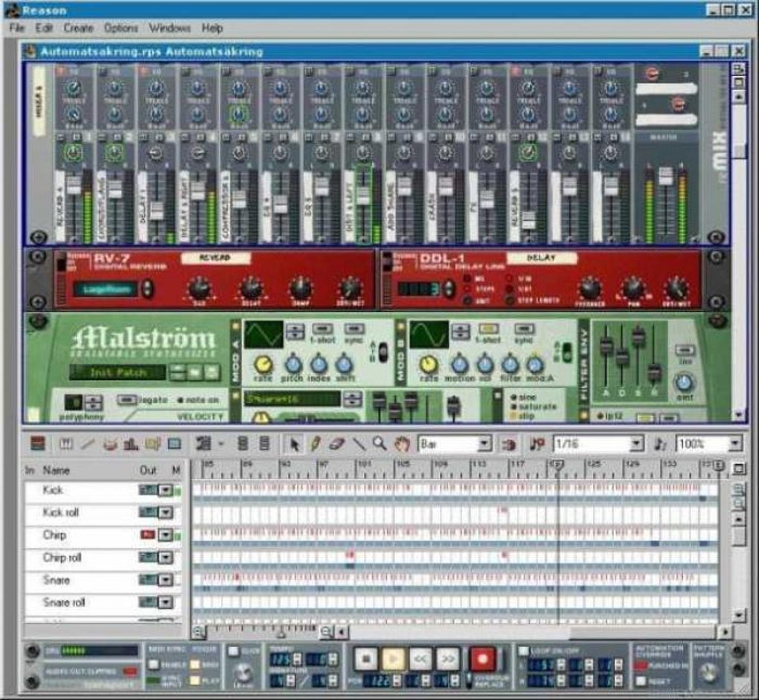759x700 pixels.
Task: Click the Malström Mod A waveform stepper
Action: 295,331
